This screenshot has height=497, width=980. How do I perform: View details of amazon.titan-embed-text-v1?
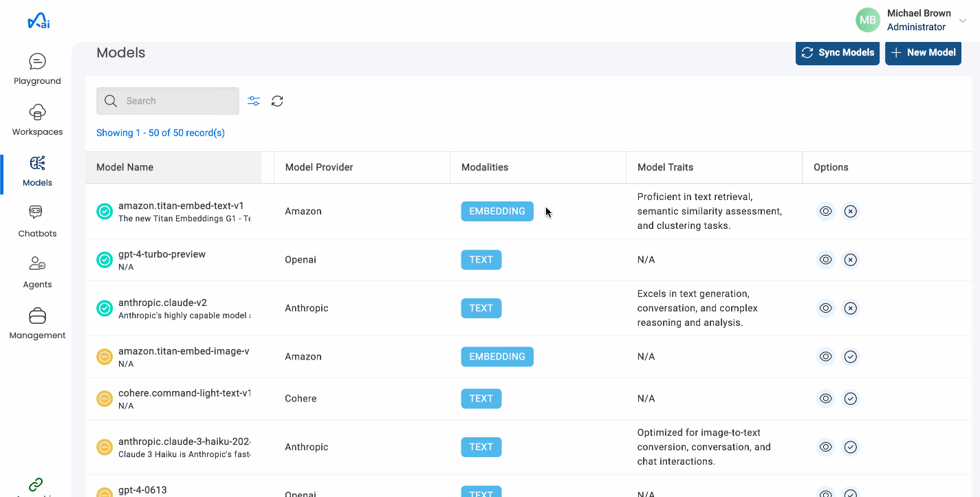[x=826, y=211]
